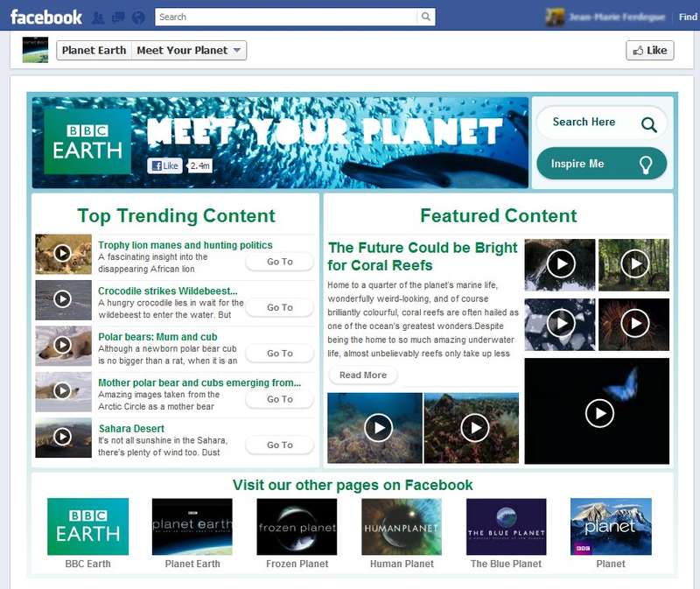Click the Facebook search input field
This screenshot has width=700, height=589.
click(286, 17)
